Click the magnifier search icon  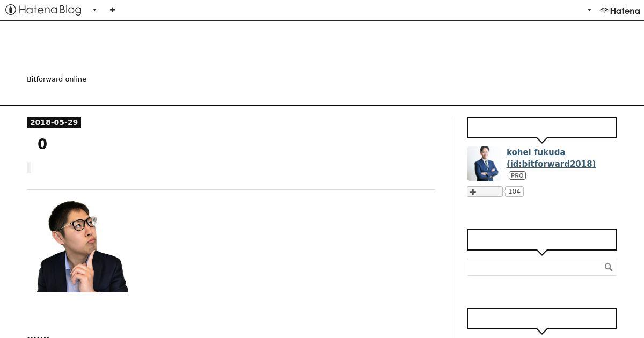[609, 267]
